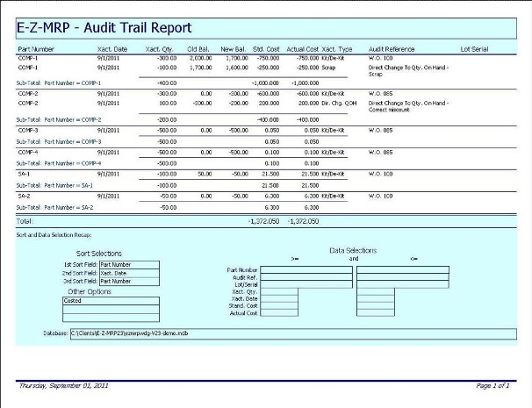
Task: Select the E-Z-MRP Audit Trail Report title
Action: tap(105, 29)
